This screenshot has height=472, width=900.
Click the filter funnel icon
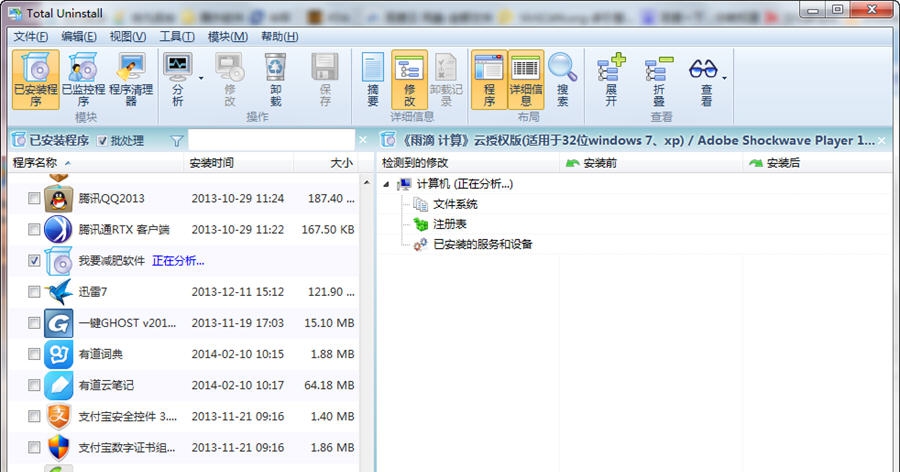[177, 141]
